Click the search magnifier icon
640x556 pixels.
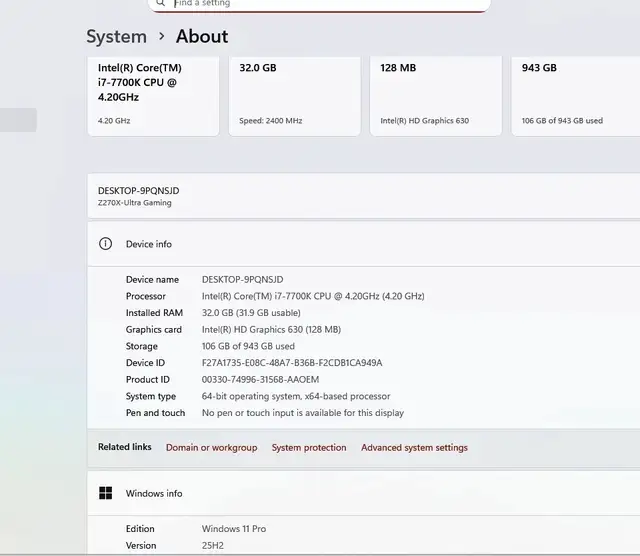[x=160, y=3]
